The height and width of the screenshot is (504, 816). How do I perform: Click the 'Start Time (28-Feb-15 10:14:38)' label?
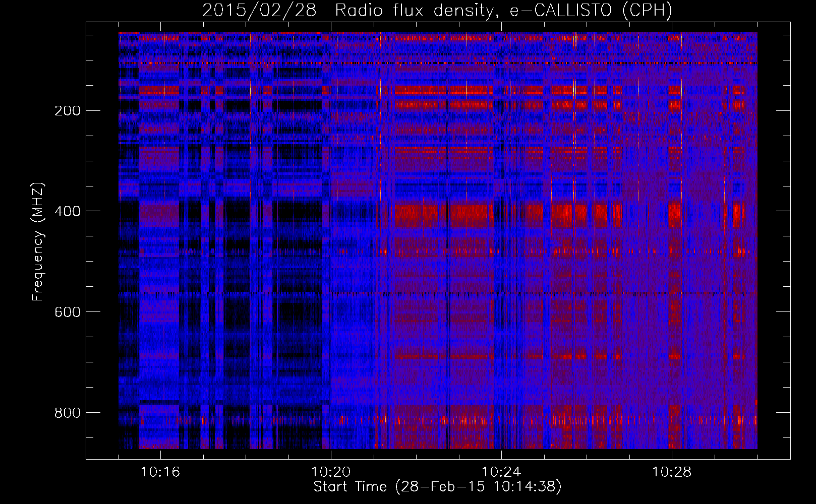[x=437, y=487]
